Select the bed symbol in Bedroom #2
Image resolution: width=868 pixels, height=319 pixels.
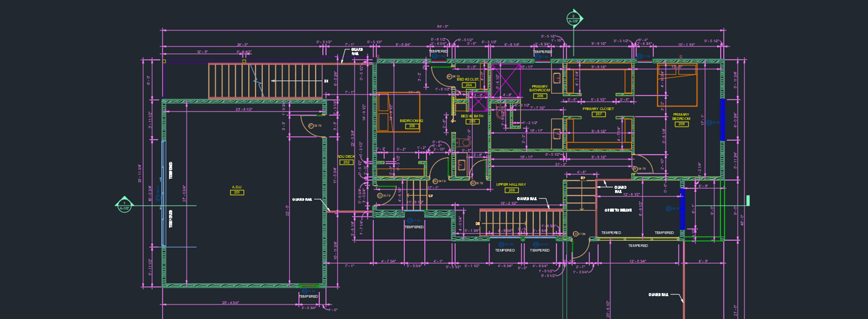coord(398,113)
